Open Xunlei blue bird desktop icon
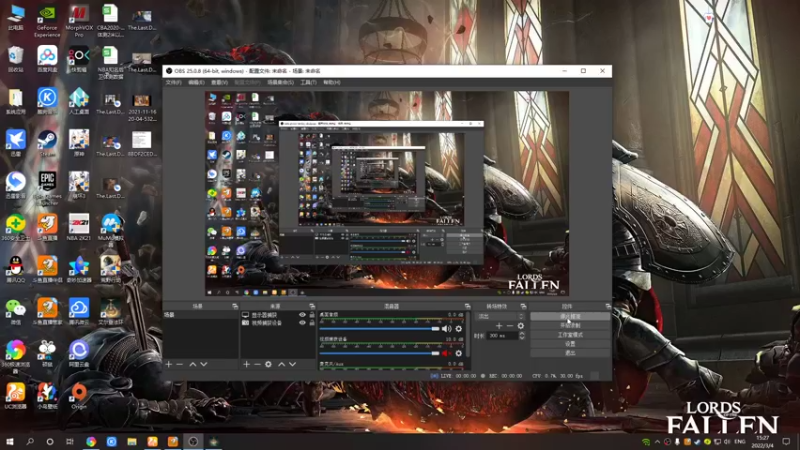Viewport: 800px width, 450px height. (16, 142)
